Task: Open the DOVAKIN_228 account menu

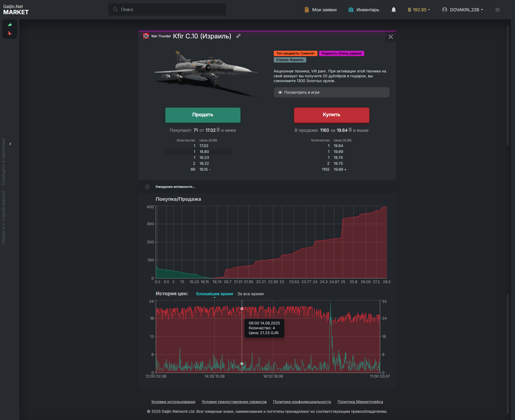Action: click(463, 10)
